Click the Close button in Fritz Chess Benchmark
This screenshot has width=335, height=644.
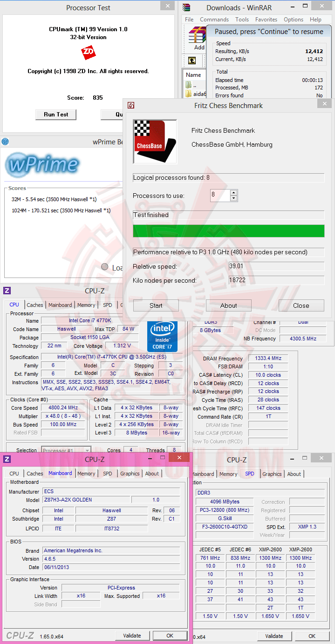pyautogui.click(x=301, y=305)
